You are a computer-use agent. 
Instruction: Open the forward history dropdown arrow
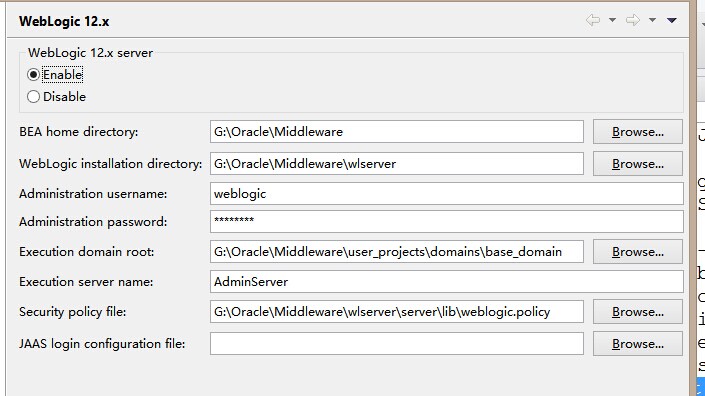point(652,20)
